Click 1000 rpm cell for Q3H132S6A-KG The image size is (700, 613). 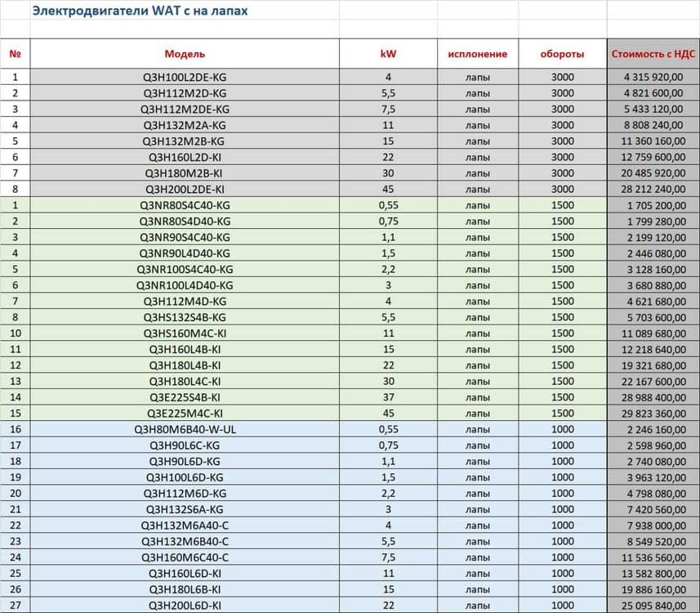point(563,510)
